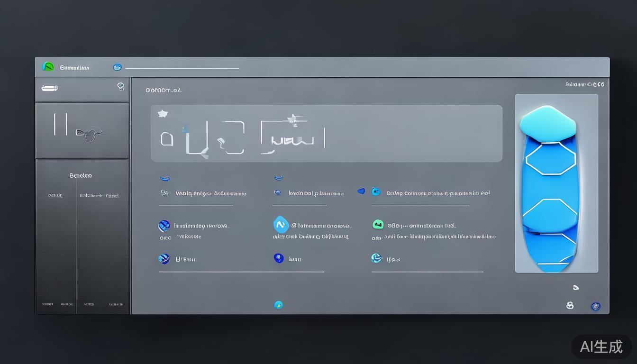The width and height of the screenshot is (637, 364).
Task: Select the centered heading in the lower sidebar
Action: (x=81, y=175)
